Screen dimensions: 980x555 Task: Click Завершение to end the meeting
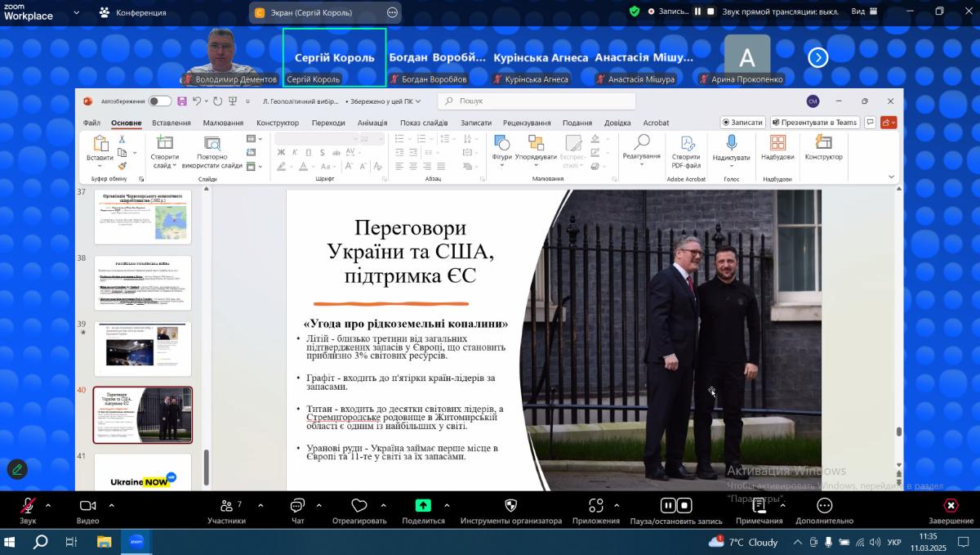(x=951, y=506)
